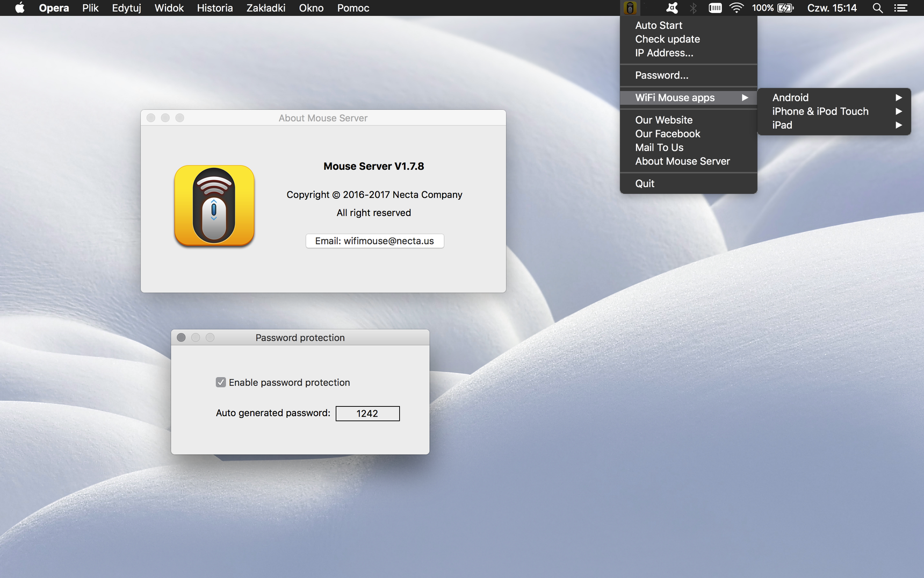
Task: Open Notification Center list icon
Action: coord(901,8)
